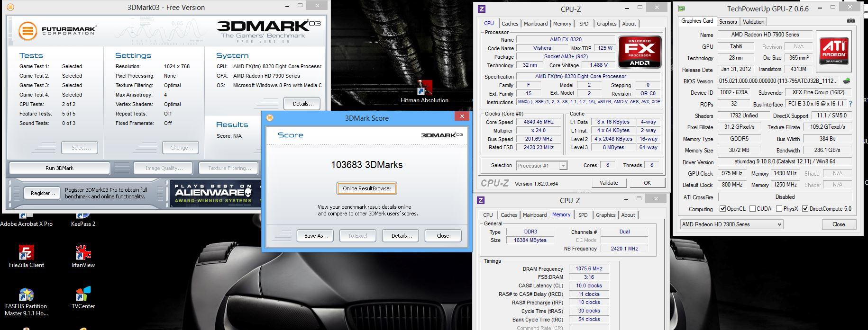Click the Driver Version field in GPU-Z
This screenshot has width=868, height=330.
[785, 162]
